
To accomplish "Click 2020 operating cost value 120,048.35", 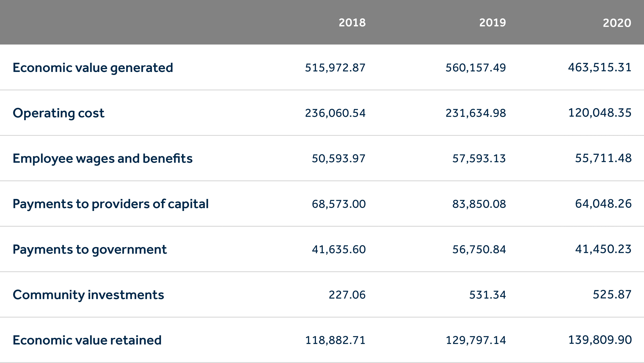I will pos(599,113).
